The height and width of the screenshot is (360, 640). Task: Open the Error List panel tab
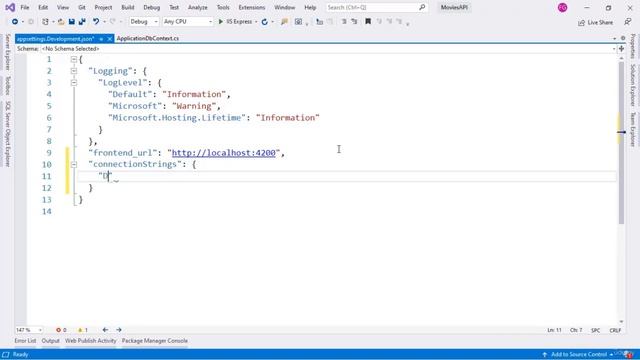click(25, 341)
